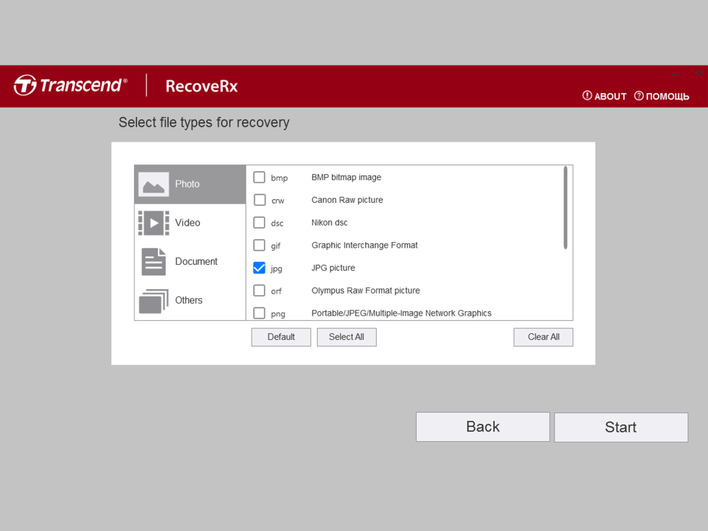Switch to the Video tab label
Screen dimensions: 708x531
[x=187, y=223]
